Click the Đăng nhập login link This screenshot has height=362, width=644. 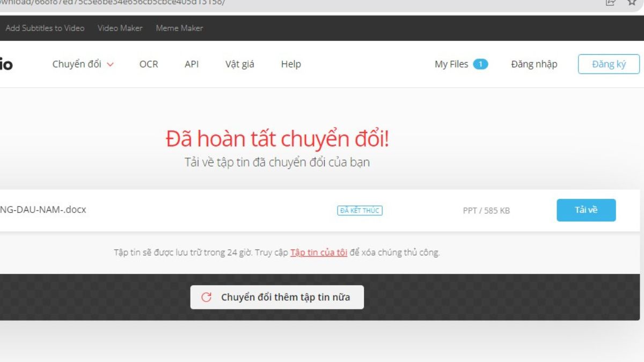[x=534, y=64]
